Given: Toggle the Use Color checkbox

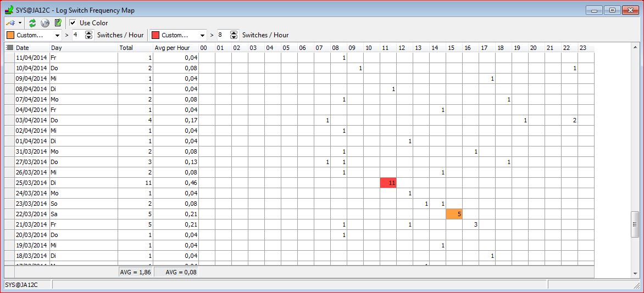Looking at the screenshot, I should [73, 23].
